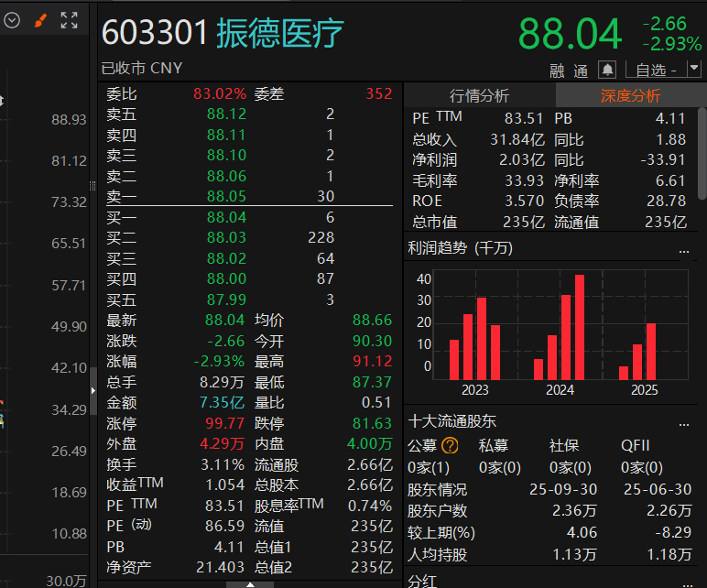The image size is (707, 588).
Task: Click the stock code 603301
Action: pos(155,32)
